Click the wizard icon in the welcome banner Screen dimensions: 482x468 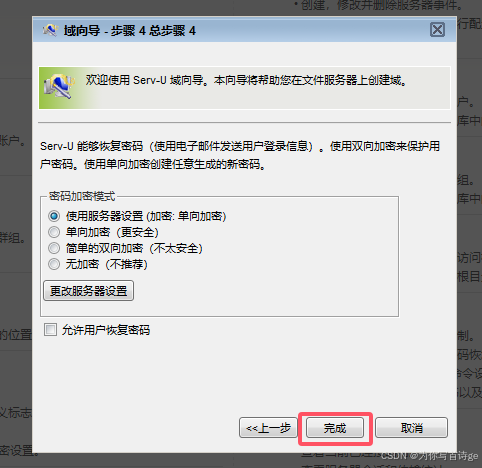pos(58,87)
